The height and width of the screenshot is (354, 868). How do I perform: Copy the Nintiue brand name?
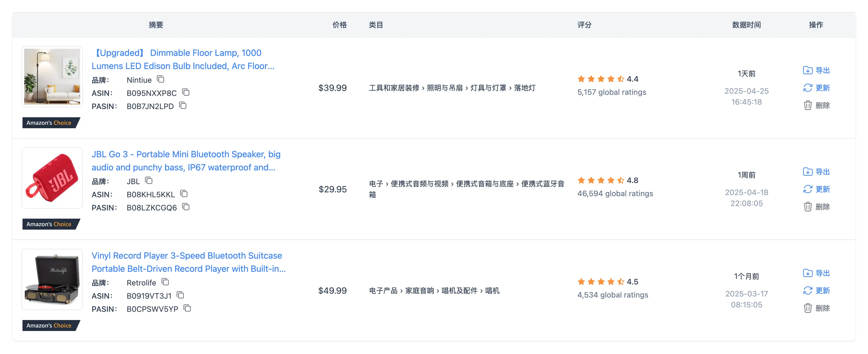pos(161,79)
